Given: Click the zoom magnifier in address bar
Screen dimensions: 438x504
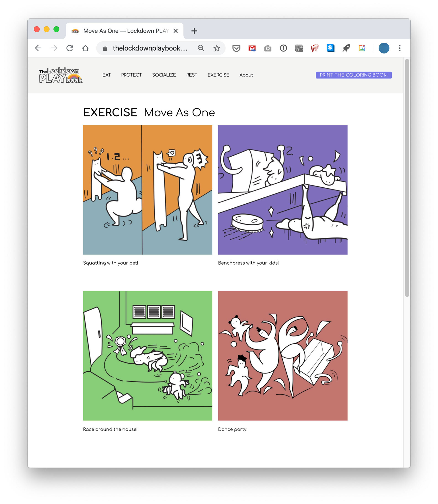Looking at the screenshot, I should (201, 48).
